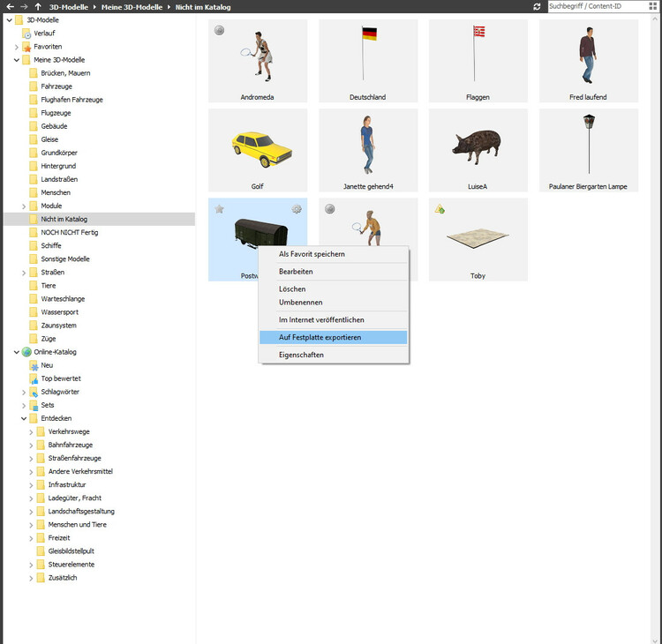662x644 pixels.
Task: Expand the Module folder
Action: [x=24, y=206]
